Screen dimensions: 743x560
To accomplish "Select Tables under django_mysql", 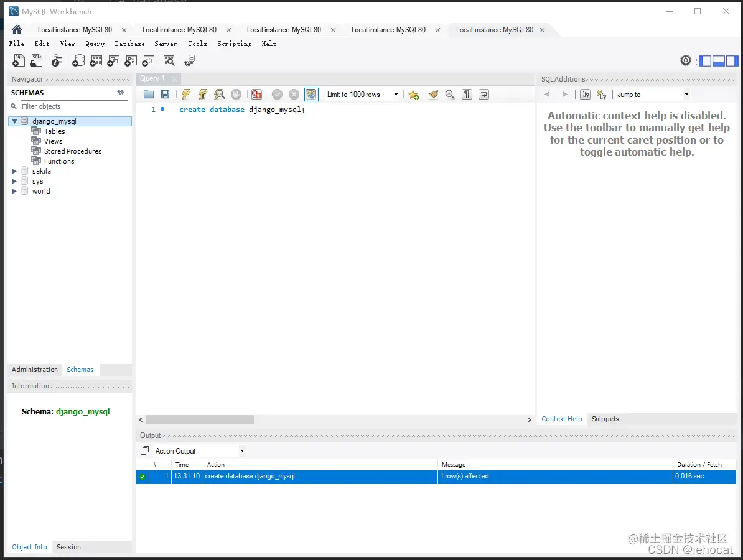I will [55, 131].
